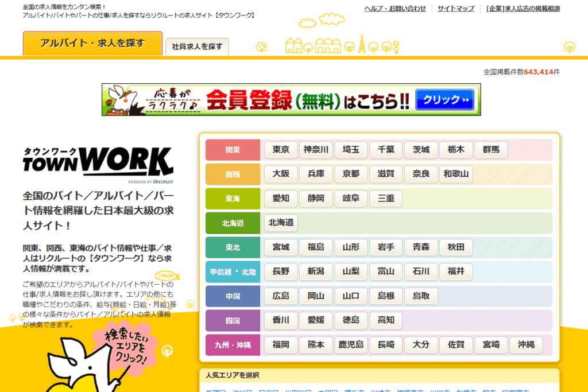The height and width of the screenshot is (392, 588).
Task: Select the 大阪 prefecture button
Action: 281,174
